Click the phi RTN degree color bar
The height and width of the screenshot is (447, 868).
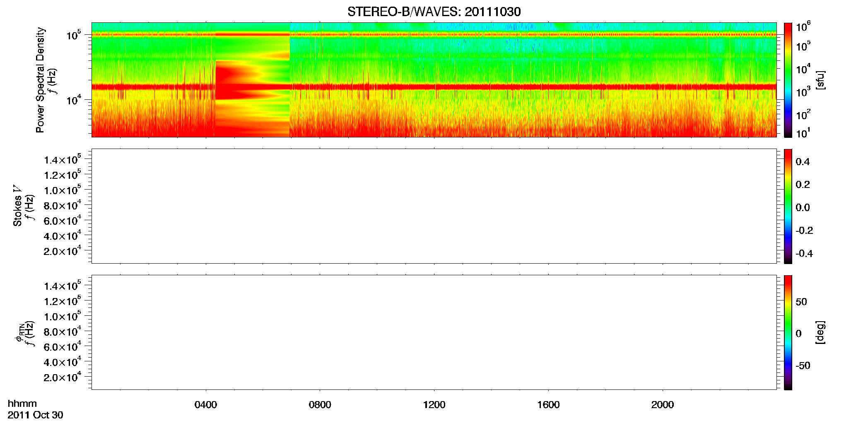(x=788, y=332)
